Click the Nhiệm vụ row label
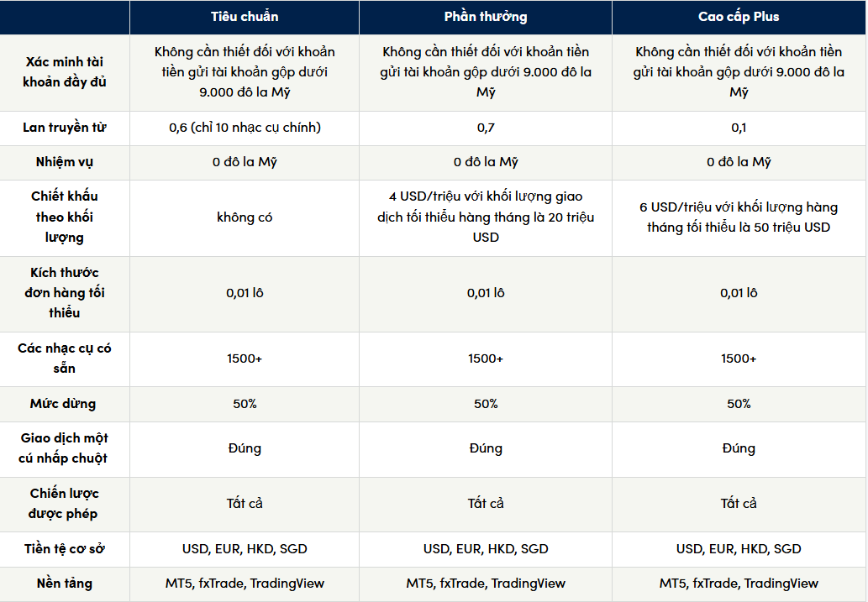This screenshot has width=868, height=602. click(x=65, y=162)
